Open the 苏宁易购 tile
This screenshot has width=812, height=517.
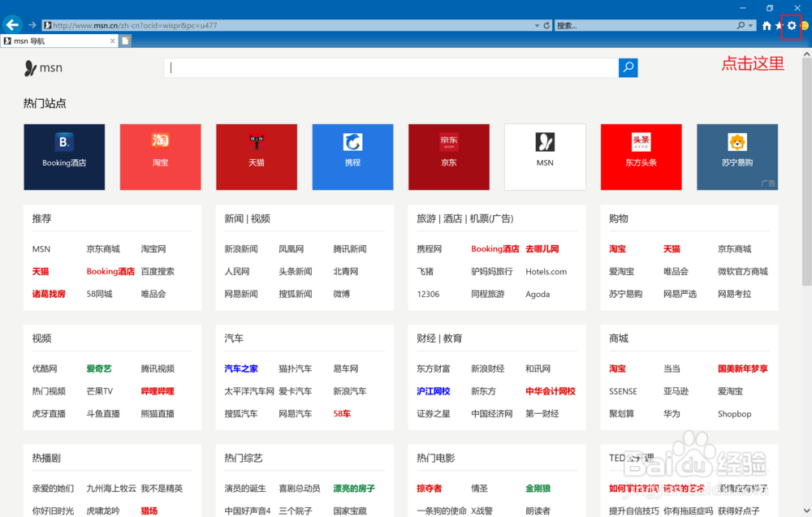737,157
